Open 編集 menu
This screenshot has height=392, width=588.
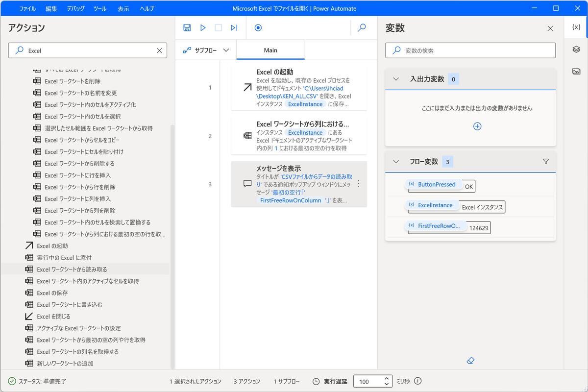tap(51, 9)
